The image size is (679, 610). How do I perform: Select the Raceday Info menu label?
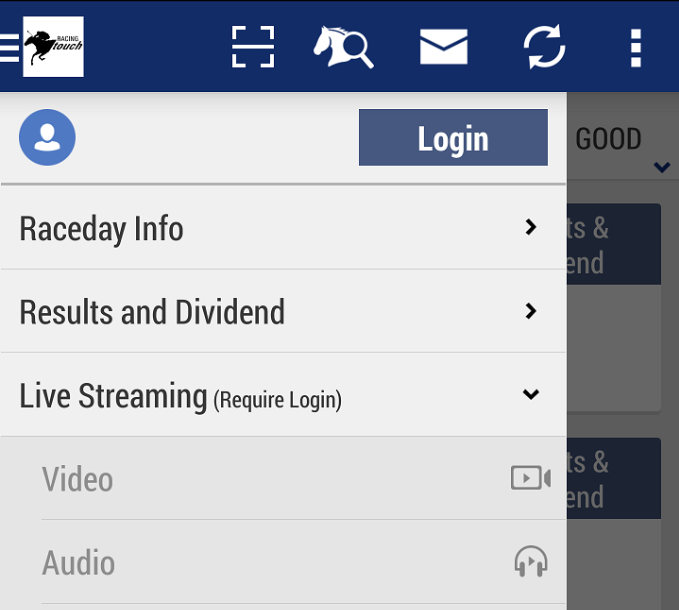pos(101,229)
